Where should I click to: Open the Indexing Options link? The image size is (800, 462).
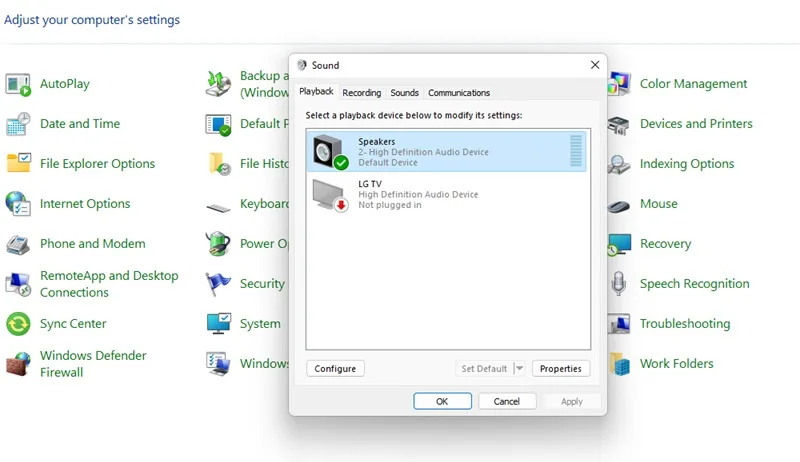[687, 164]
